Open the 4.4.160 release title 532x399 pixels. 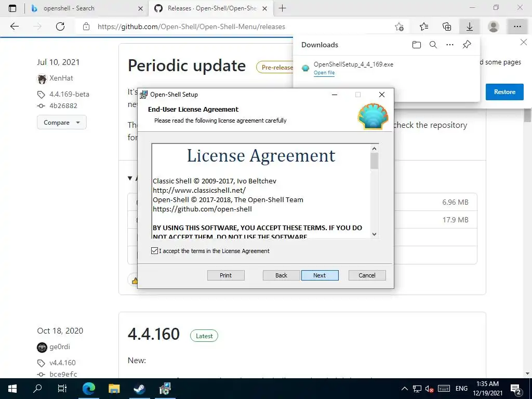[x=153, y=334]
